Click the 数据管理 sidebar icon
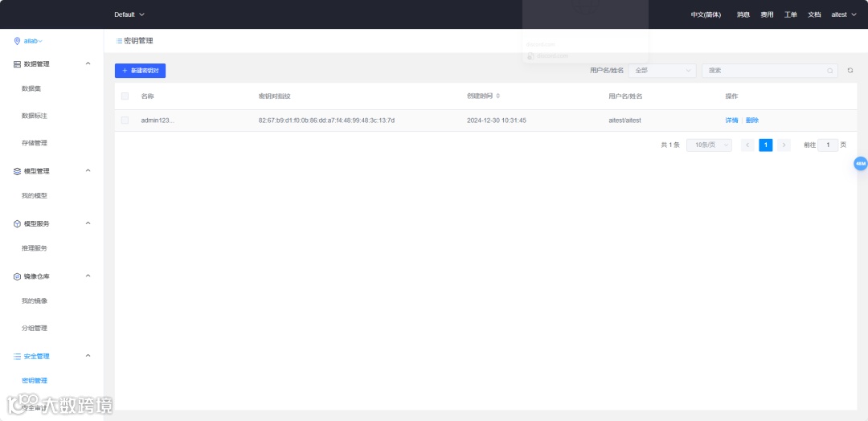The image size is (868, 421). [17, 64]
